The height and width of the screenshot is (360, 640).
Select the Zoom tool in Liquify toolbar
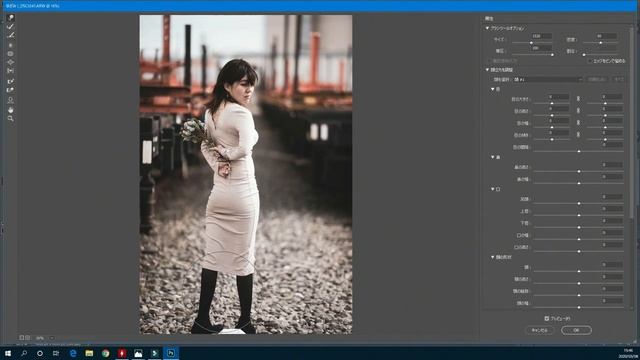click(11, 119)
